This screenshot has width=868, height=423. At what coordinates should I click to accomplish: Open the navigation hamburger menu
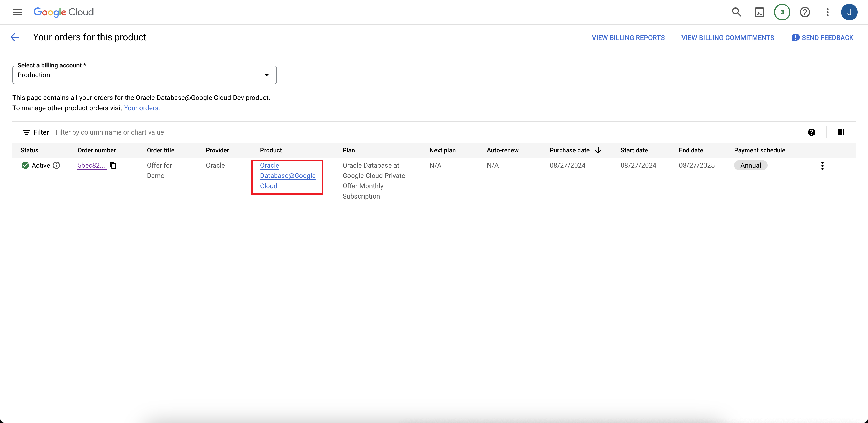click(x=17, y=12)
